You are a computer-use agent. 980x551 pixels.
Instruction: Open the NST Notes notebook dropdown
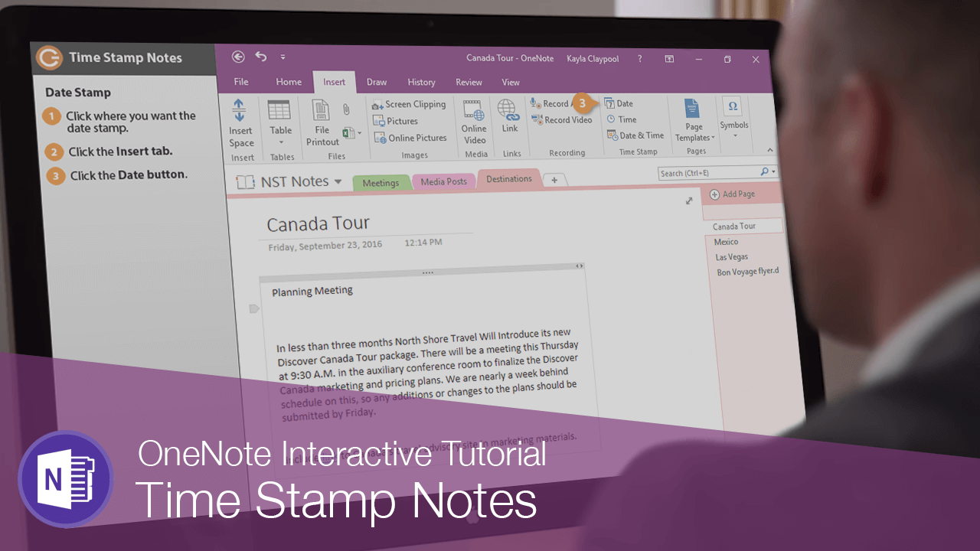point(338,181)
